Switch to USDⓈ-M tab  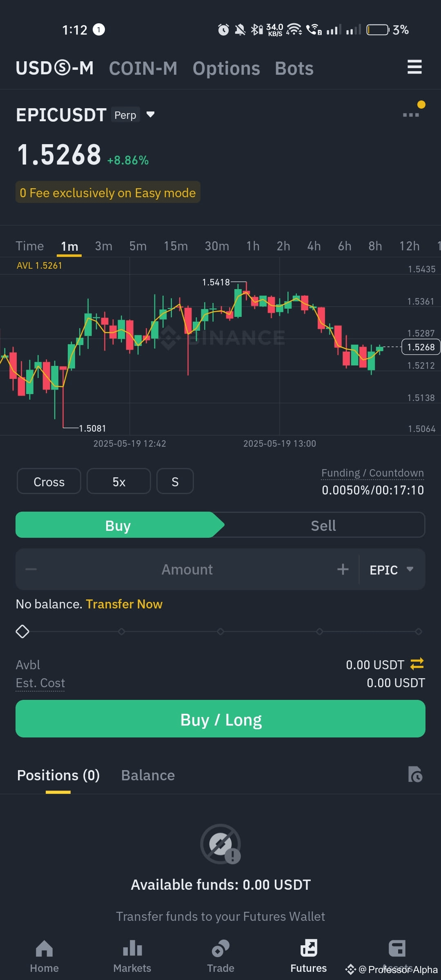[55, 68]
